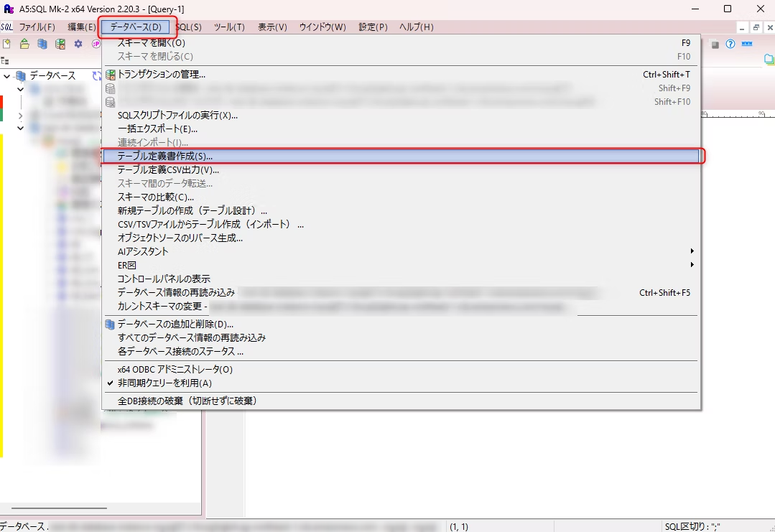Choose CSV/TSVファイルからテーブル作成（インポート）
Screen dimensions: 775x532
click(x=402, y=224)
